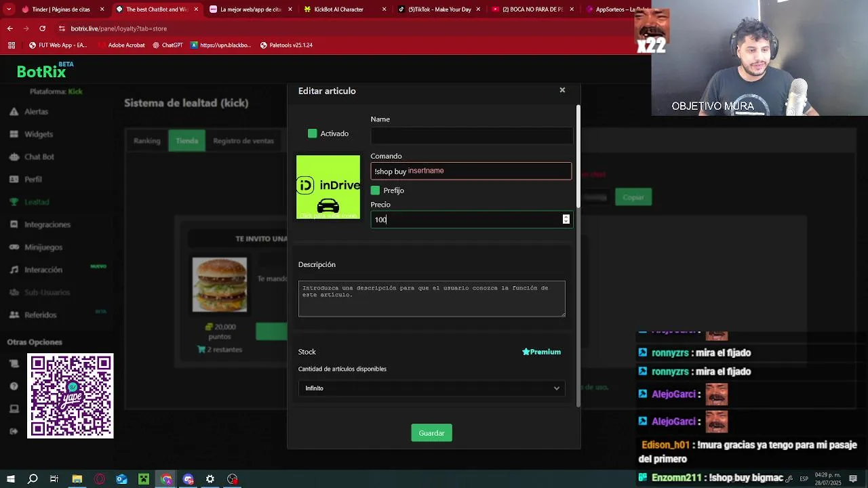Click the Perfil card icon
The image size is (868, 488).
pos(14,180)
